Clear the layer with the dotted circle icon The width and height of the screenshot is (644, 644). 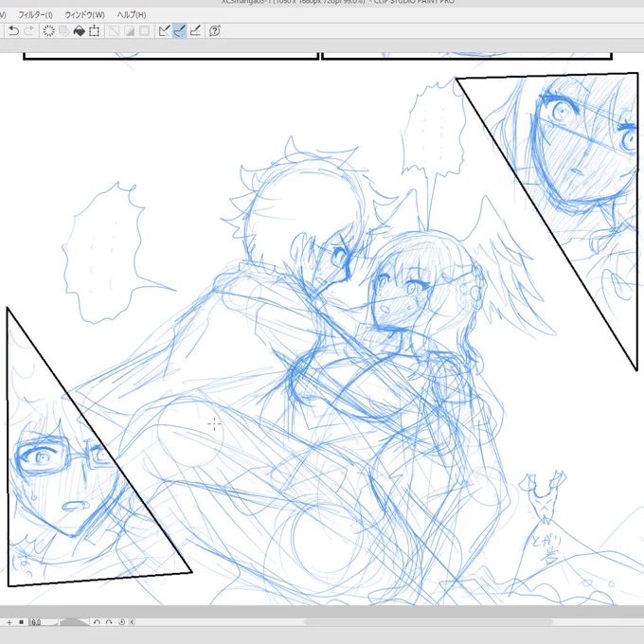[48, 31]
